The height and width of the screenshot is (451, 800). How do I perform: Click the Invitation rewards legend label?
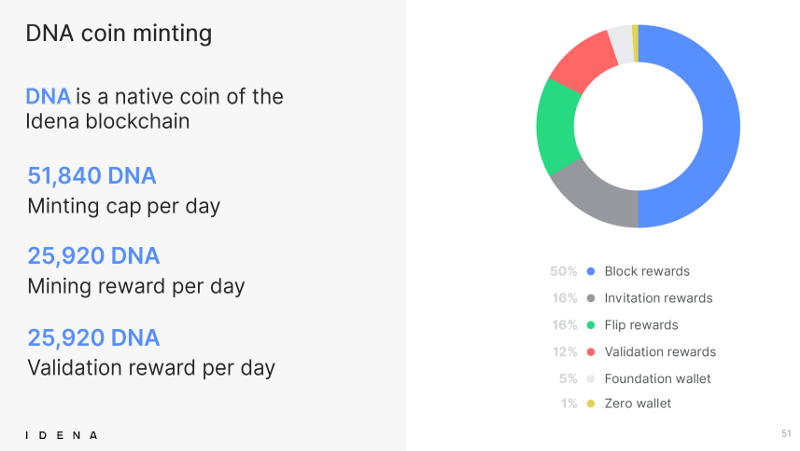coord(658,298)
